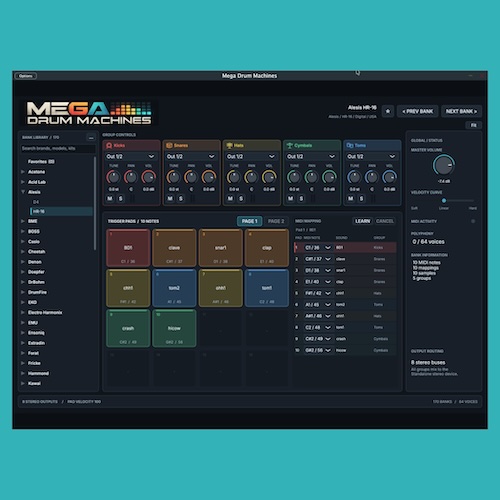
Task: Mute the Cymbals group
Action: tap(291, 199)
